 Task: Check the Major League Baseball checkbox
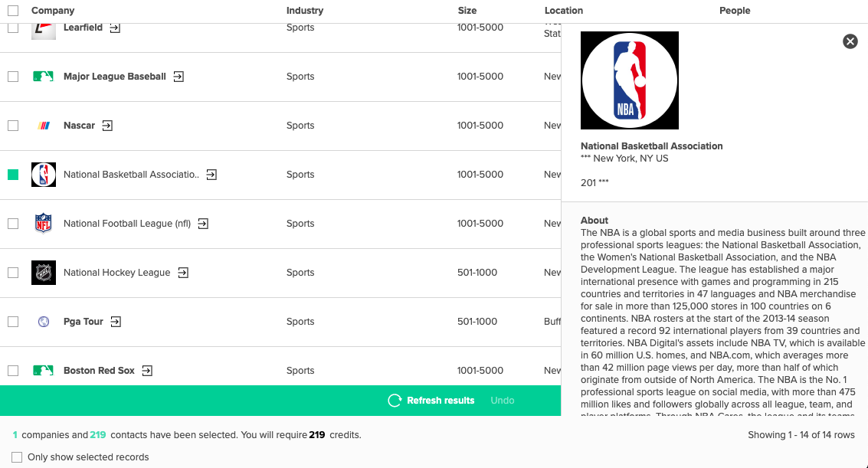pyautogui.click(x=13, y=77)
